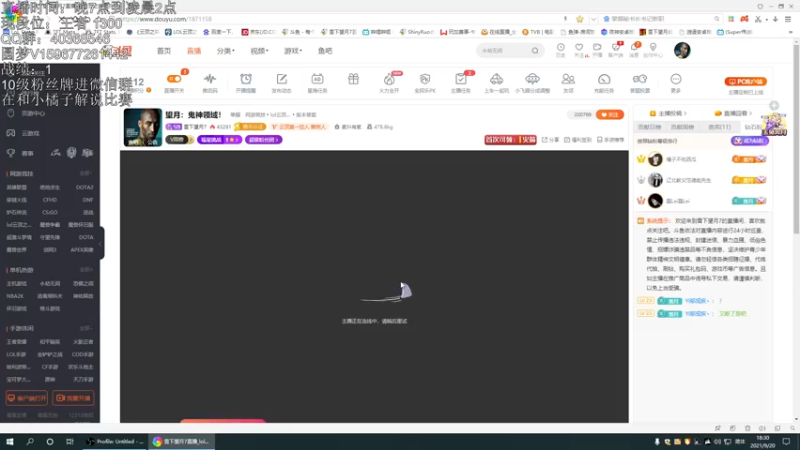Switch to the Chrome taskbar window
Viewport: 800px width, 450px height.
(182, 442)
